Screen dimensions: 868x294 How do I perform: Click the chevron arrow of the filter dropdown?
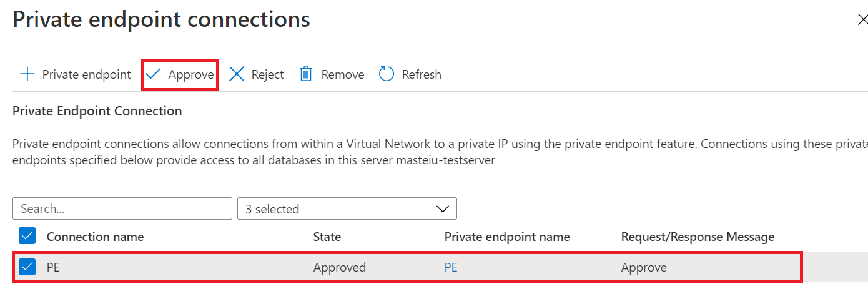click(442, 209)
